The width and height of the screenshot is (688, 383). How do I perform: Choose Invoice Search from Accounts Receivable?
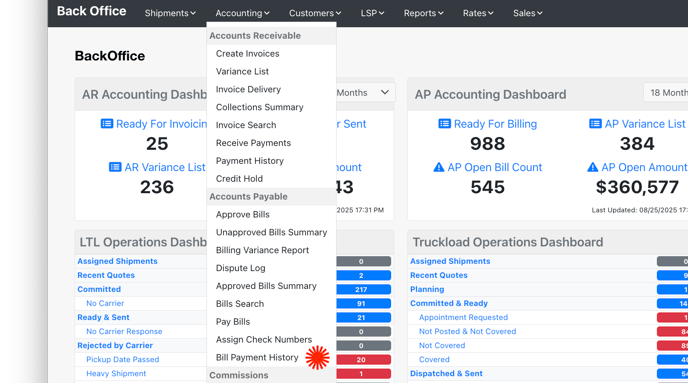pyautogui.click(x=246, y=125)
